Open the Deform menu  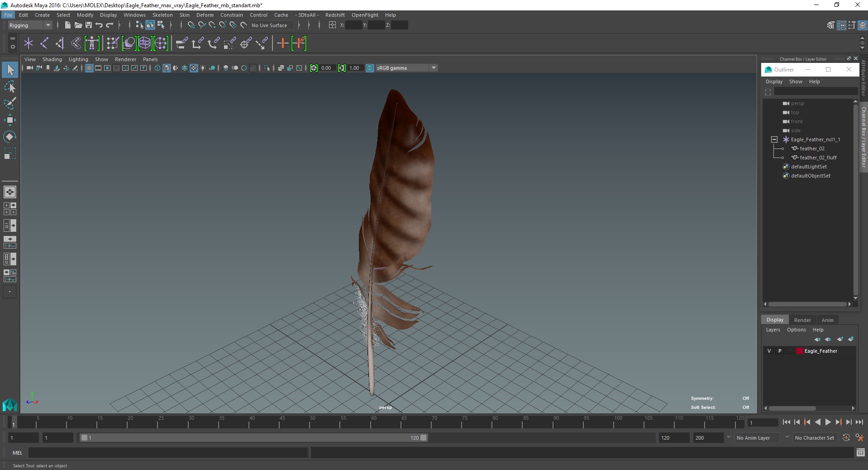point(205,15)
